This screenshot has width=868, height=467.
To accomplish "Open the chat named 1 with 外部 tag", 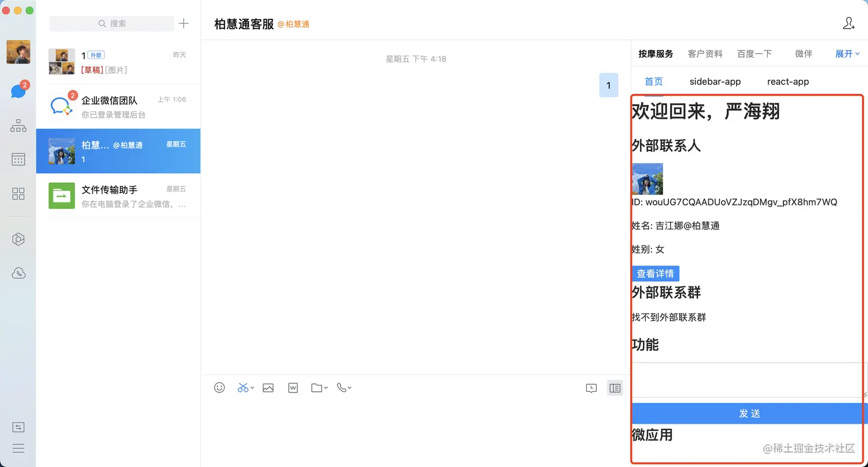I will pyautogui.click(x=118, y=62).
